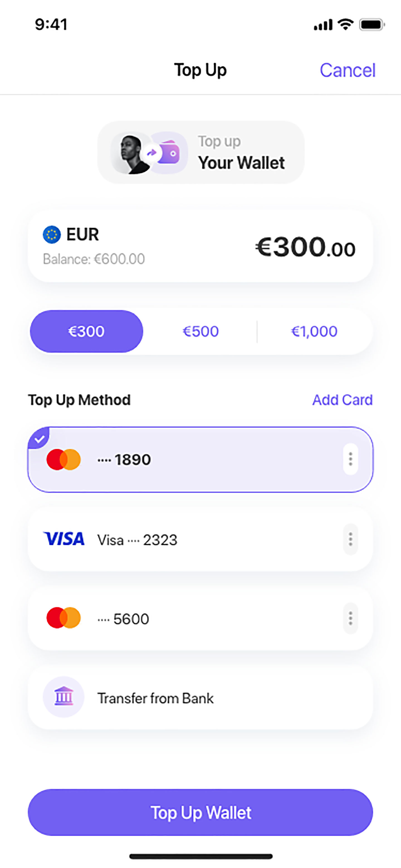Click the purple wallet icon
401x868 pixels.
[170, 153]
